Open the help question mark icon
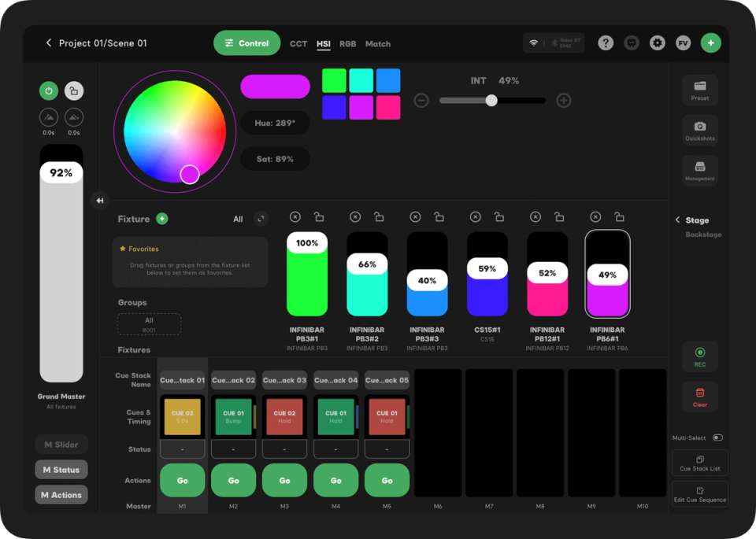 pos(605,42)
